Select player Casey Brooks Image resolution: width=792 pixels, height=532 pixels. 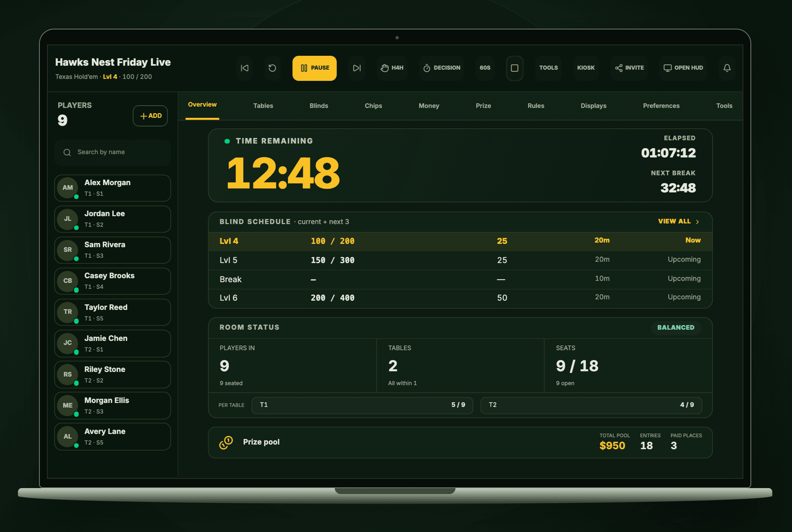(x=113, y=281)
